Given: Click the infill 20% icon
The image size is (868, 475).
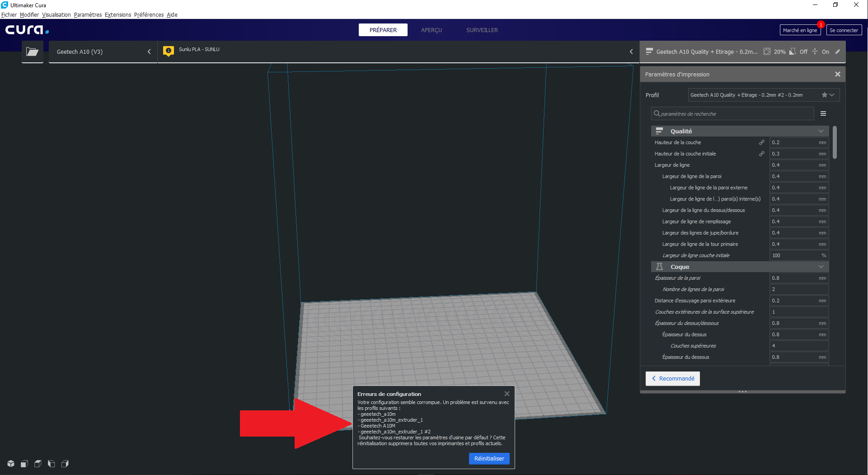Looking at the screenshot, I should pyautogui.click(x=767, y=52).
